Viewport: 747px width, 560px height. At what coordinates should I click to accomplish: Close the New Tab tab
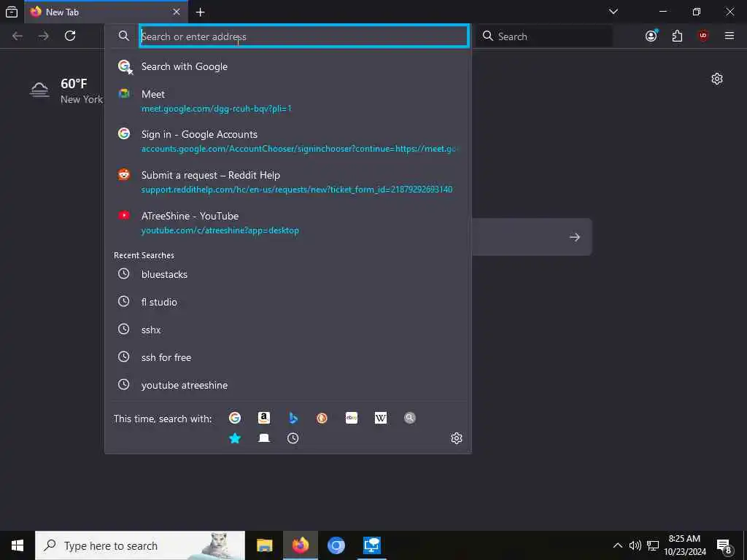click(177, 12)
